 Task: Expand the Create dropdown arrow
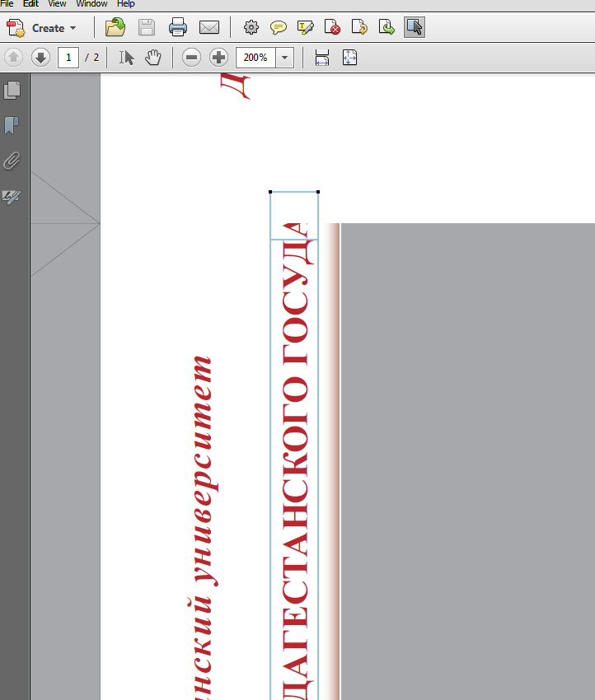coord(73,28)
